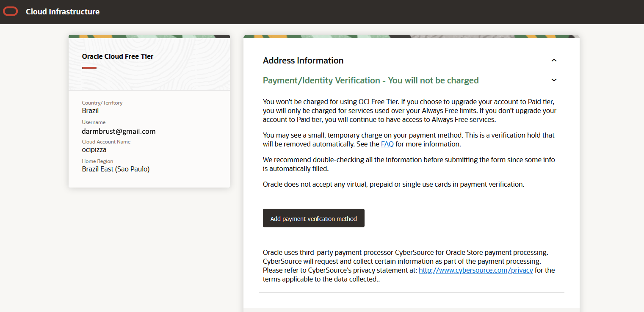Viewport: 644px width, 312px height.
Task: Click the darmbrust@gmail.com username
Action: 119,131
